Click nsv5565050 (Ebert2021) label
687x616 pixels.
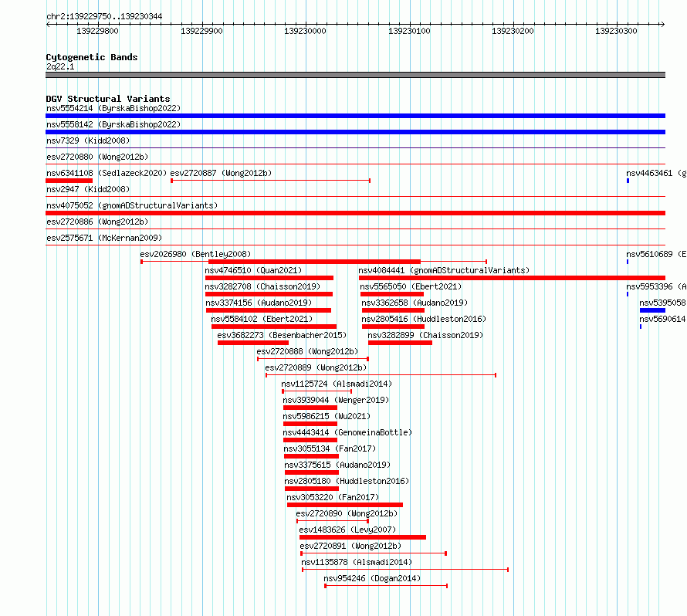click(411, 286)
